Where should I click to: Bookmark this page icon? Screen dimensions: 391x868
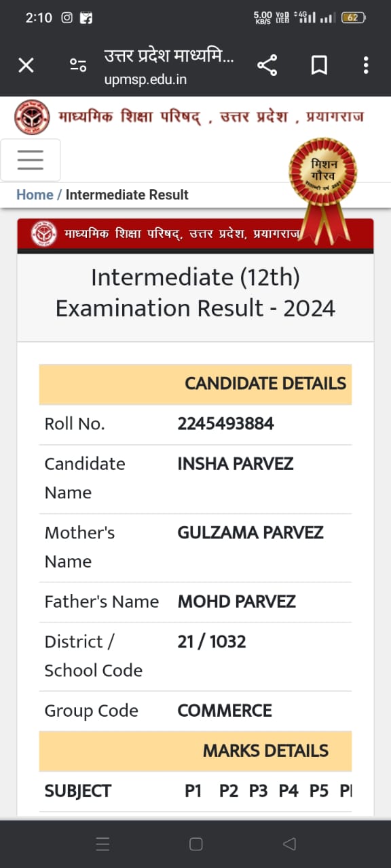(x=319, y=65)
